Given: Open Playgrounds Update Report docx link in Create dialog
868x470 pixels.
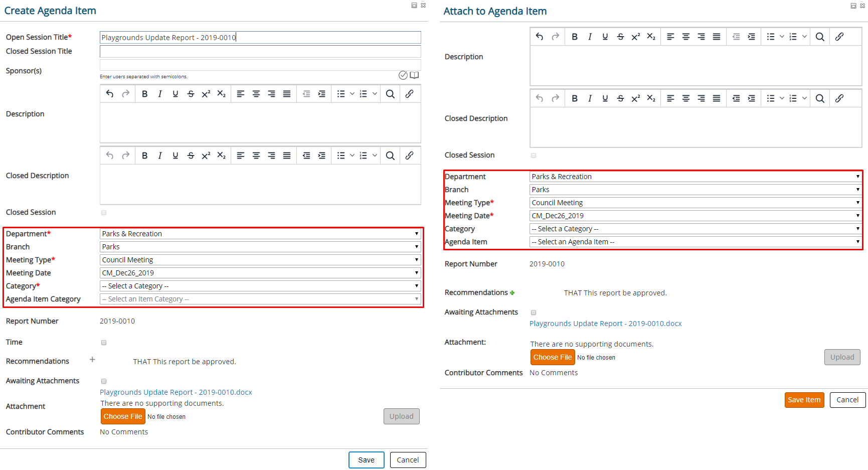Looking at the screenshot, I should pos(176,392).
